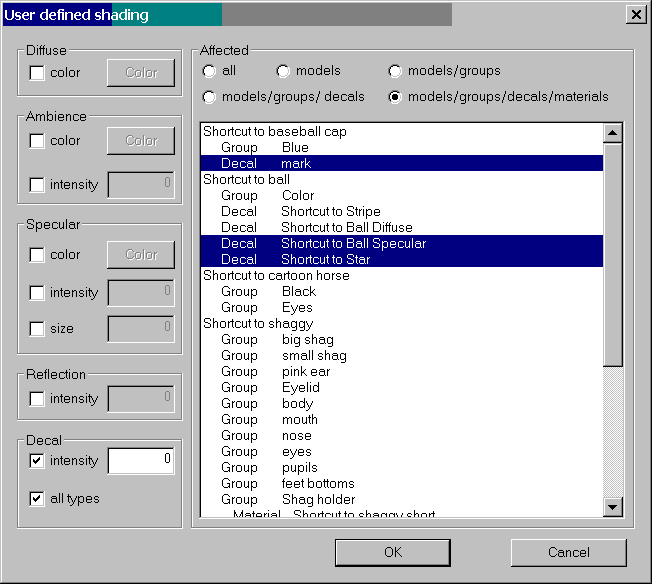Select Decal 'Shortcut to Ball Diffuse'
The image size is (652, 584).
click(x=402, y=228)
